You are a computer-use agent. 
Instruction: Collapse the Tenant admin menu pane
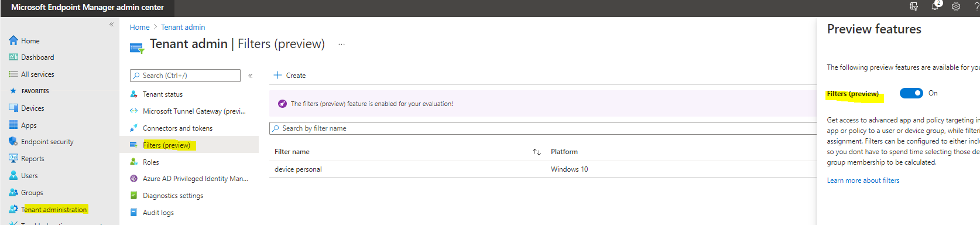point(250,76)
